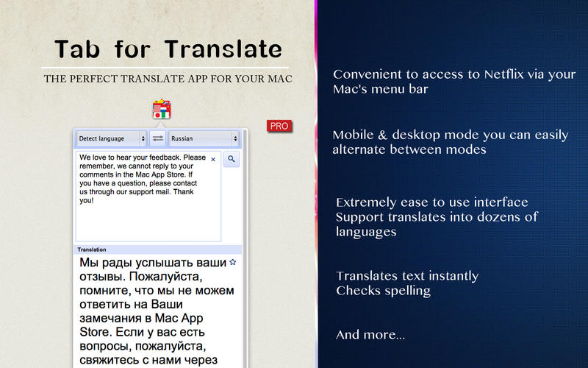
Task: Click the magnifier translate button
Action: pos(232,159)
